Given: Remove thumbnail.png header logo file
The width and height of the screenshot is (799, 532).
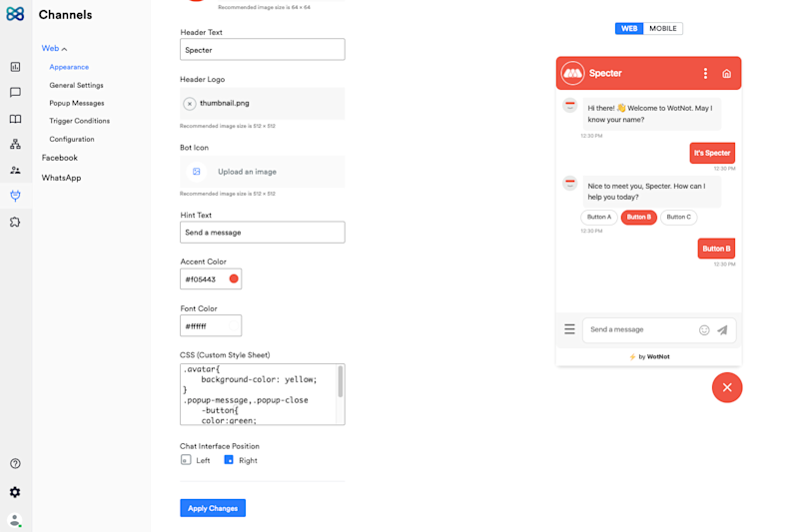Looking at the screenshot, I should pyautogui.click(x=190, y=104).
